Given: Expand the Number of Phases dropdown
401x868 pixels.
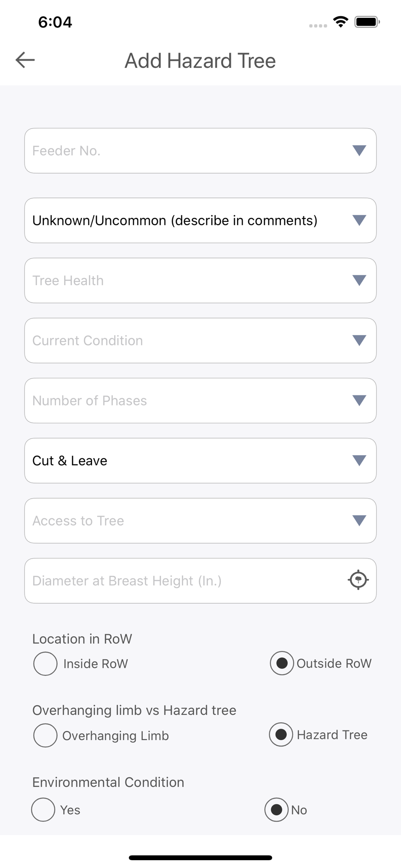Looking at the screenshot, I should [200, 401].
